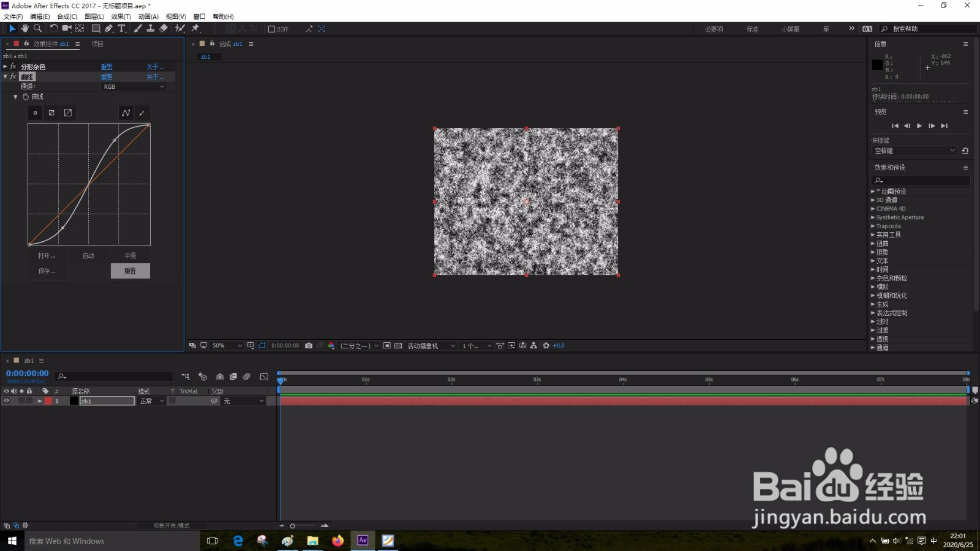
Task: Select the Clone Stamp tool
Action: point(151,28)
